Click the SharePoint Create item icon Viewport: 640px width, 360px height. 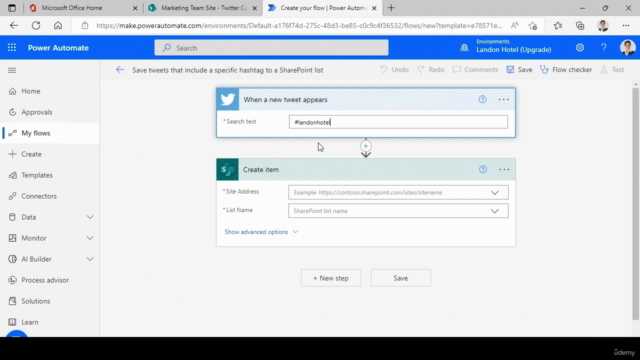tap(227, 169)
